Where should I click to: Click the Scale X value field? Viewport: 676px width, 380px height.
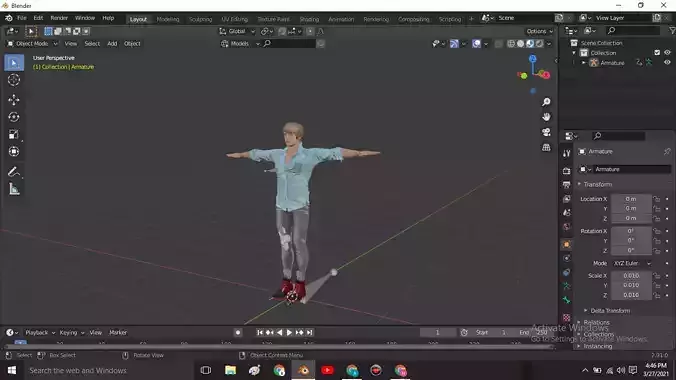click(x=631, y=276)
